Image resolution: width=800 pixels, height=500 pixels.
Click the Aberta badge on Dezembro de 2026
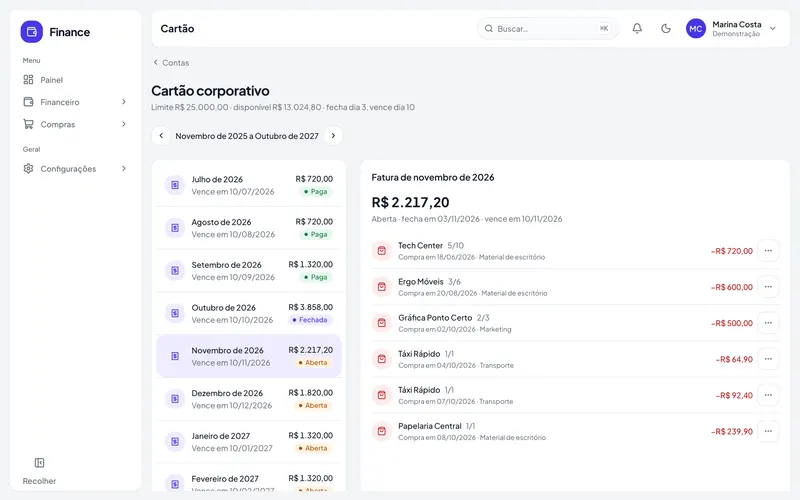pos(313,406)
